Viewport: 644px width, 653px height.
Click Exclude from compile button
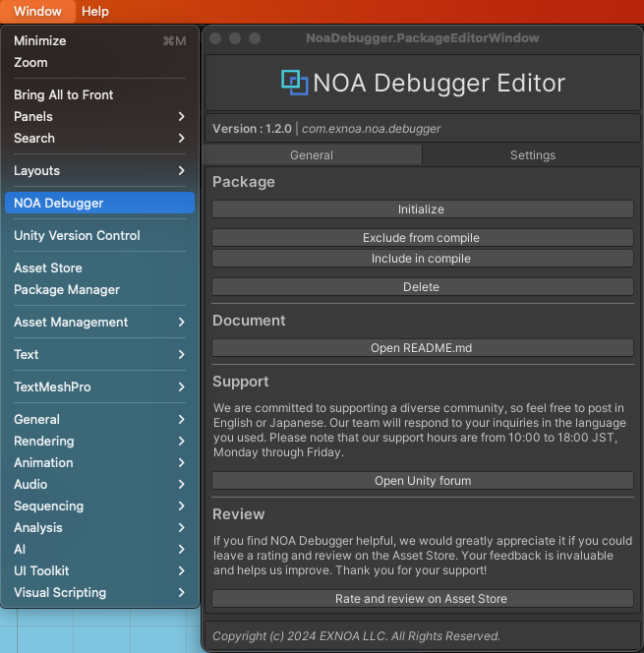423,238
